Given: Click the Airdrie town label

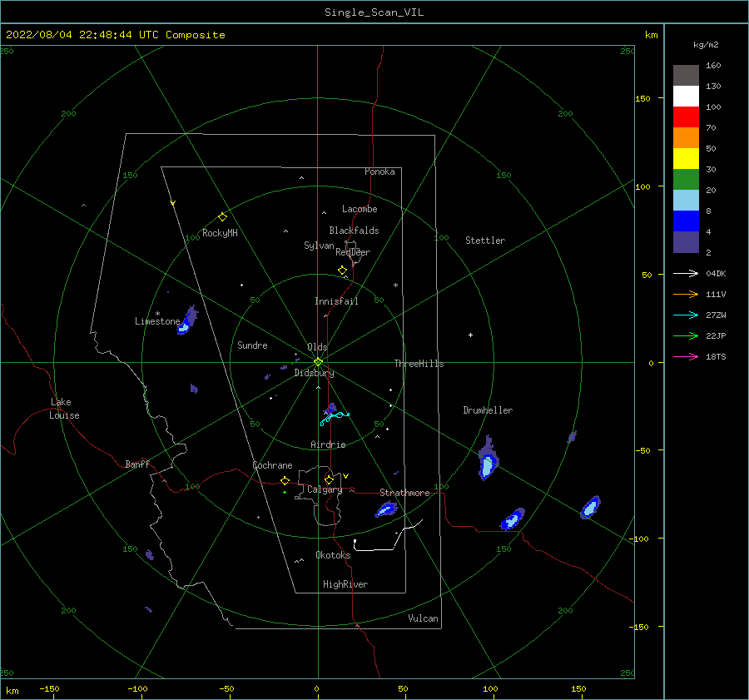Looking at the screenshot, I should [x=328, y=444].
